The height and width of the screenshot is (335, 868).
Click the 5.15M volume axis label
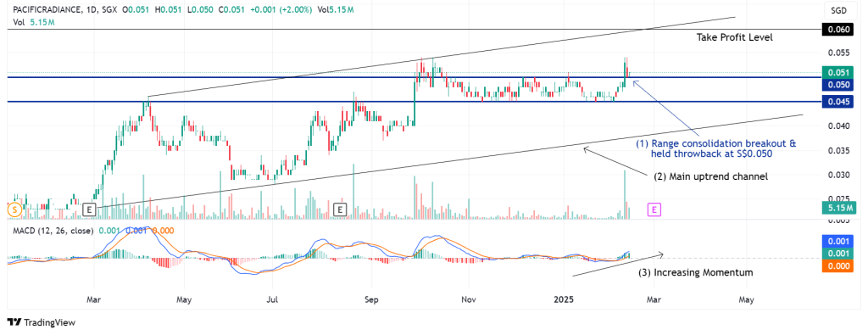pyautogui.click(x=840, y=208)
